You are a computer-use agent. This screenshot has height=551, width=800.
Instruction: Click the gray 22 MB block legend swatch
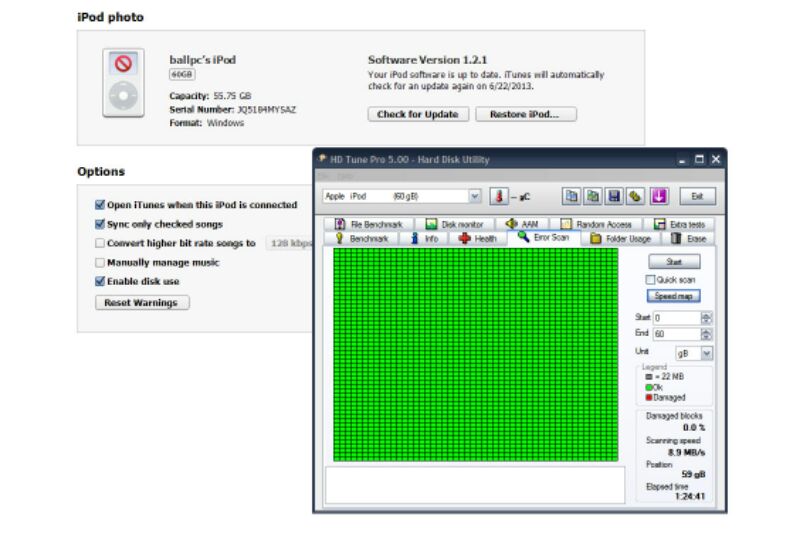click(649, 377)
